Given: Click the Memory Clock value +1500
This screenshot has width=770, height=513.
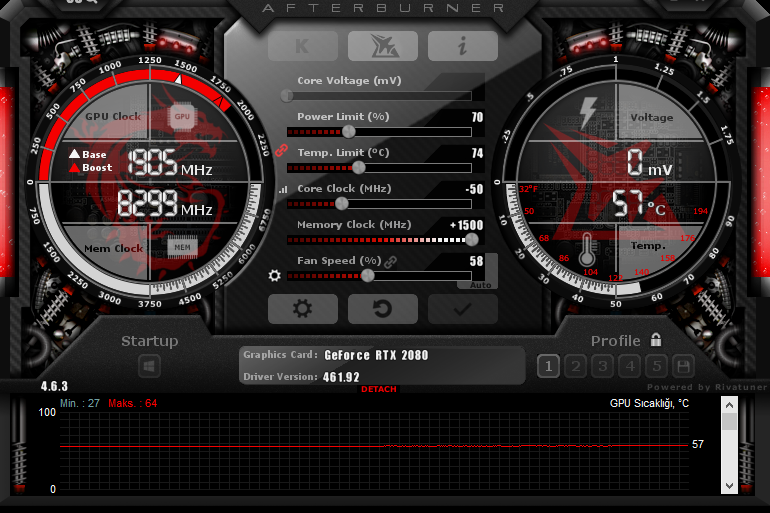Looking at the screenshot, I should (467, 225).
